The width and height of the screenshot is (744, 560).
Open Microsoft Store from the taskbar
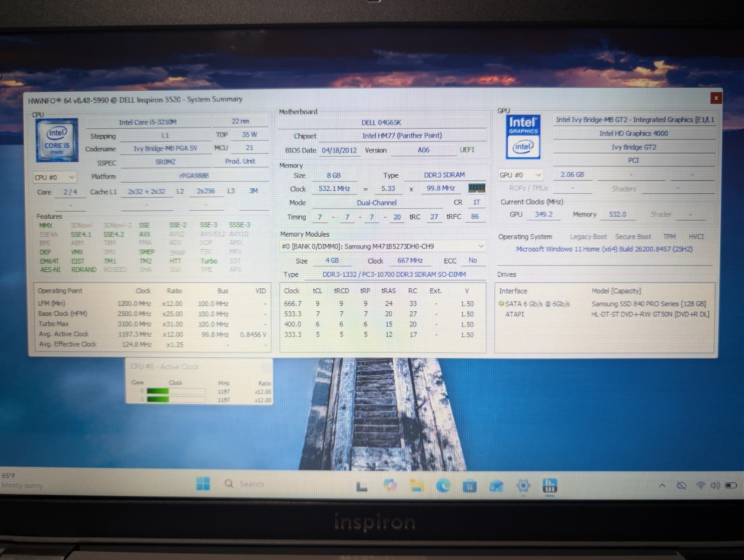(469, 487)
